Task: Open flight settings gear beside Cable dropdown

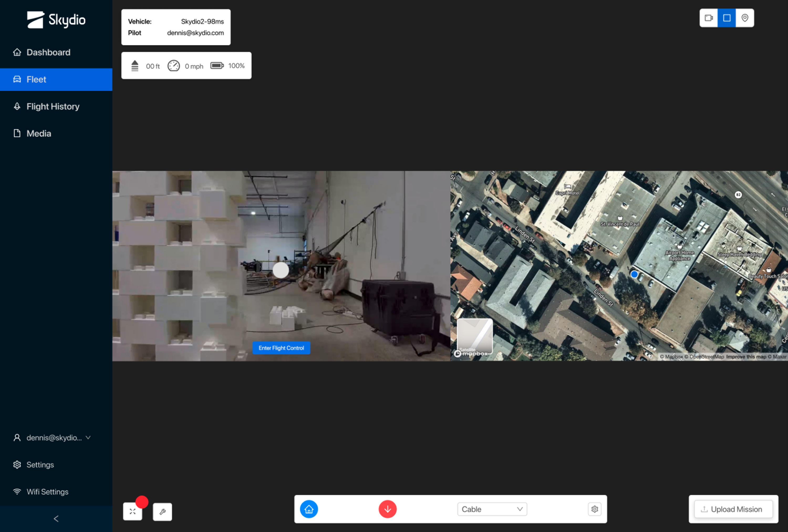Action: 594,509
